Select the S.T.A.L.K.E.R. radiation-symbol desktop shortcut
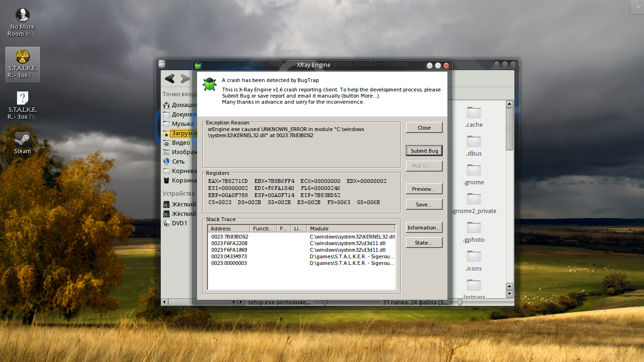The width and height of the screenshot is (644, 362). [22, 65]
